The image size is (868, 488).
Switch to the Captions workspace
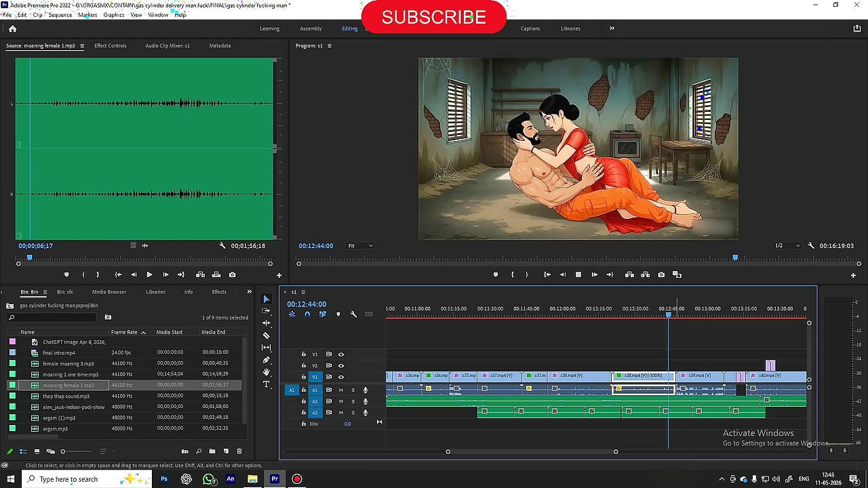tap(530, 28)
